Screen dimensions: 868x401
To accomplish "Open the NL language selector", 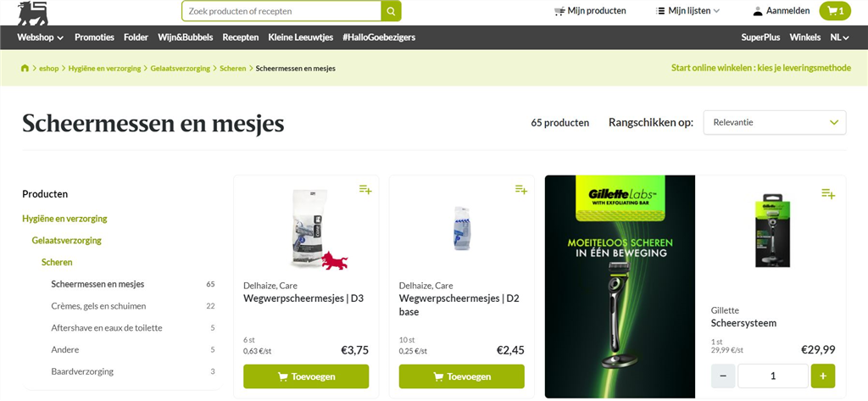I will click(x=839, y=37).
